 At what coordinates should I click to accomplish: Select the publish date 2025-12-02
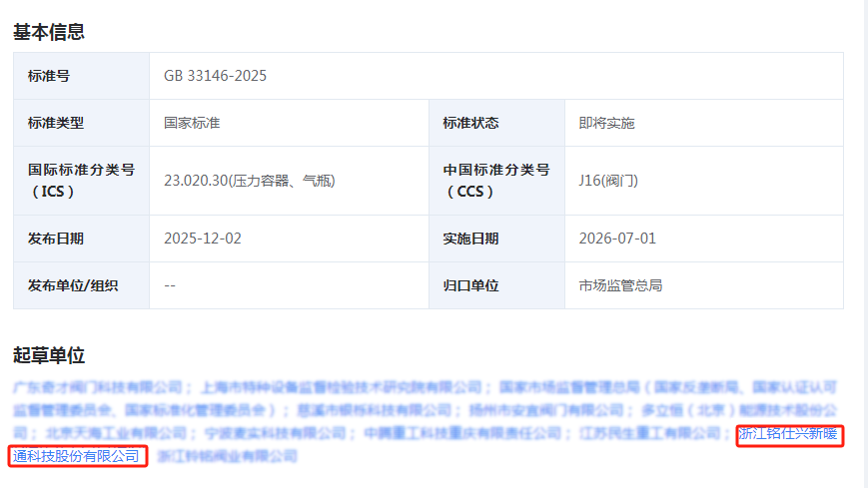click(x=203, y=239)
